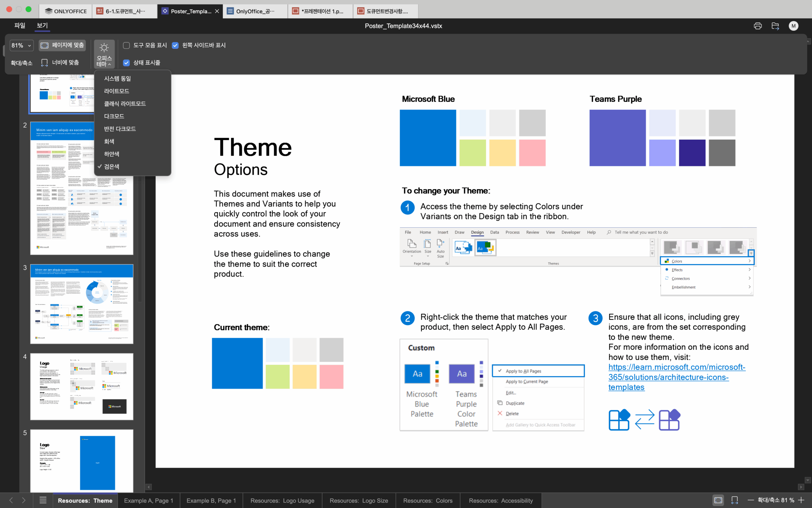Open page 5 Logo Size thumbnail
Image resolution: width=812 pixels, height=508 pixels.
(82, 461)
